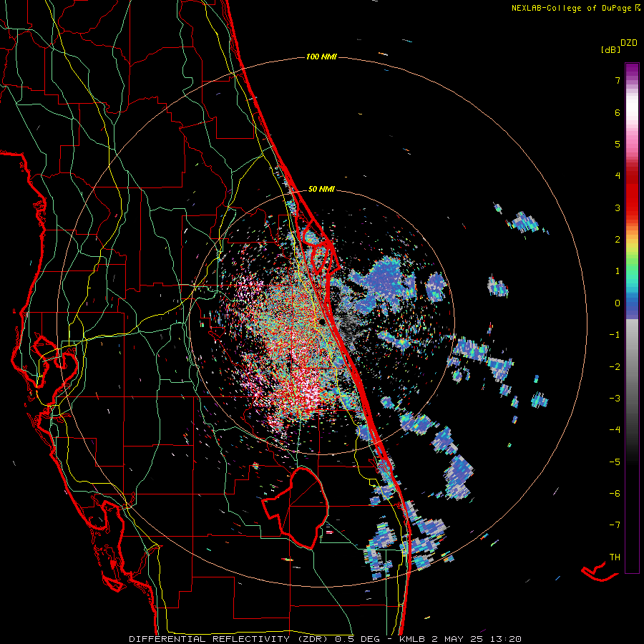This screenshot has width=644, height=644.
Task: Click the color scale value -5
Action: tap(615, 462)
